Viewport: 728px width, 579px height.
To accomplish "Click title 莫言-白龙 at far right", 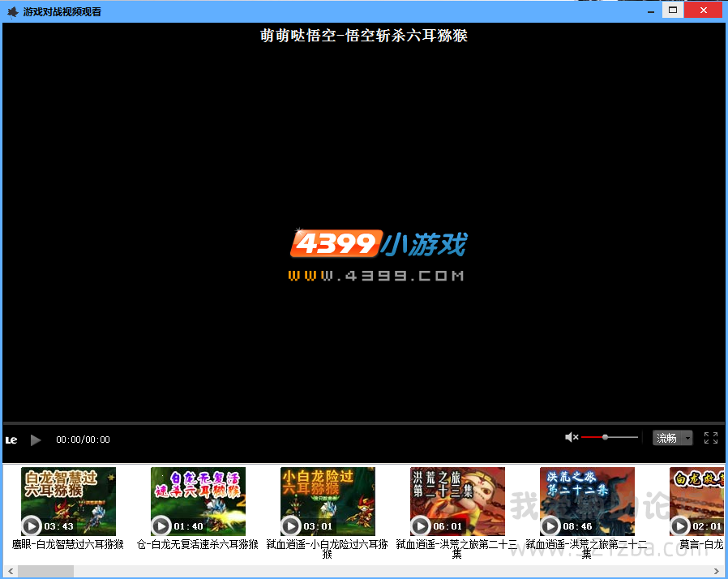I will pos(701,544).
